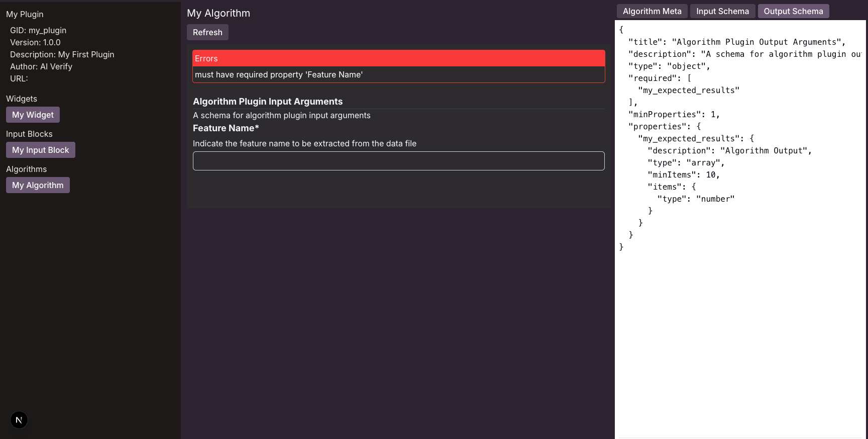Click the Refresh button

point(207,32)
